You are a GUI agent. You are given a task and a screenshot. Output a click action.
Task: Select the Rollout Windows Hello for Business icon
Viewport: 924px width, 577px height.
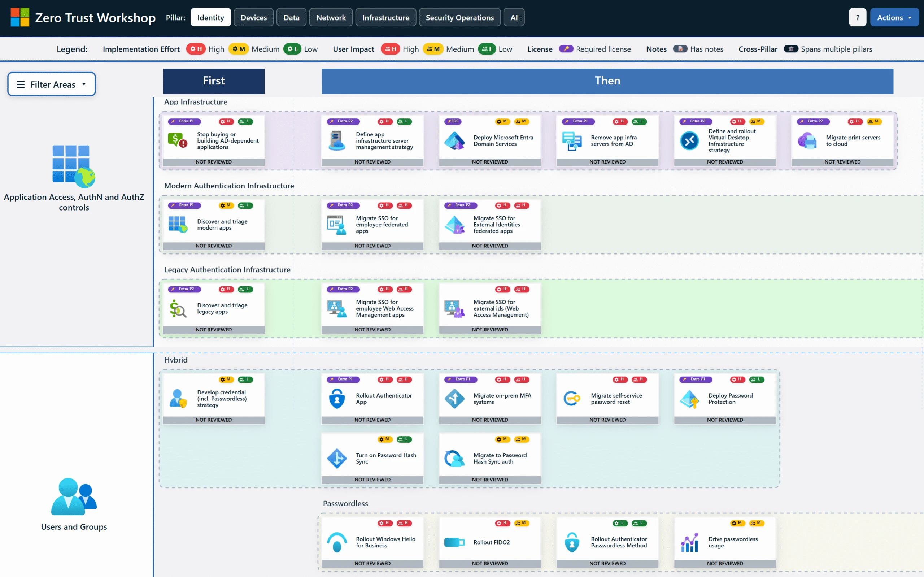coord(337,542)
